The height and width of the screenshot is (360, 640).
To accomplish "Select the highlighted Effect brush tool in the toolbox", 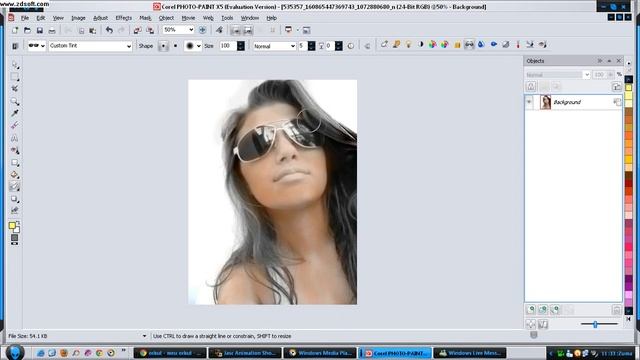I will (15, 187).
